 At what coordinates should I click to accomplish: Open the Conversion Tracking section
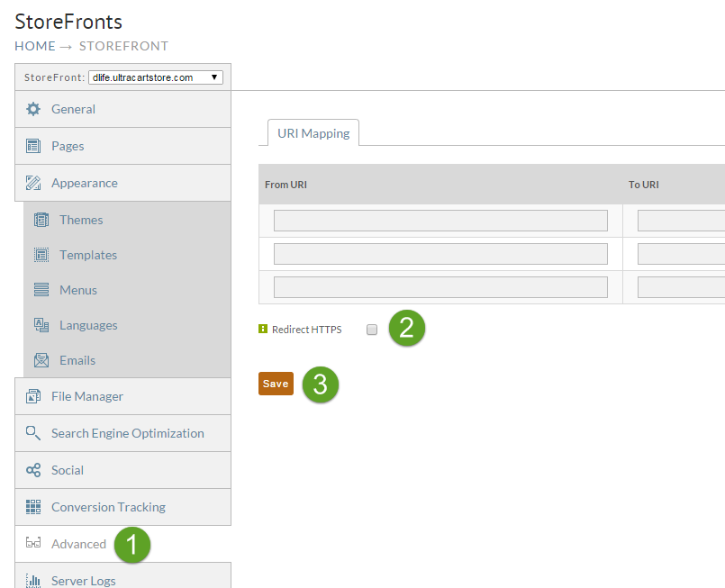click(x=123, y=507)
